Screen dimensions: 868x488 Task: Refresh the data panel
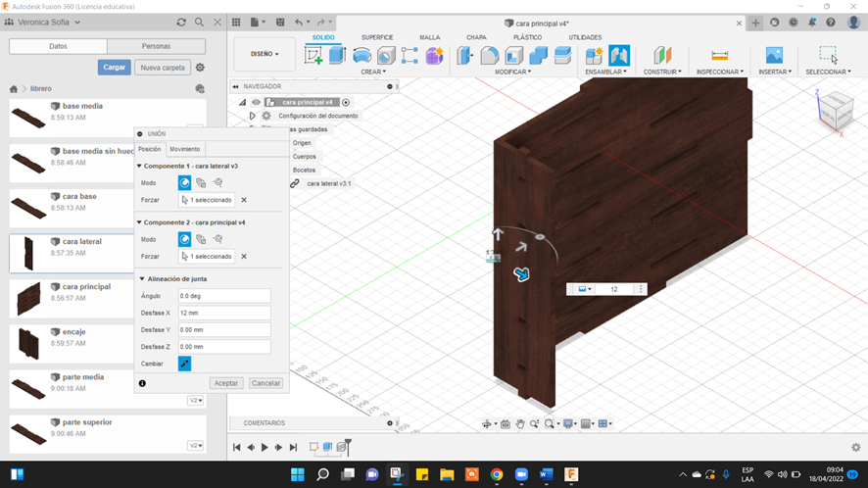click(181, 23)
